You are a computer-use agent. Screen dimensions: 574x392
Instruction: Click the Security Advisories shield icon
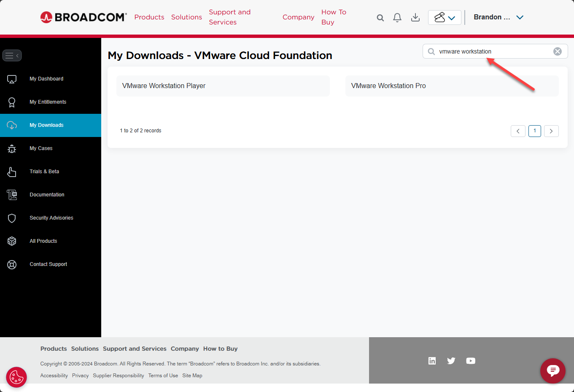[x=12, y=218]
